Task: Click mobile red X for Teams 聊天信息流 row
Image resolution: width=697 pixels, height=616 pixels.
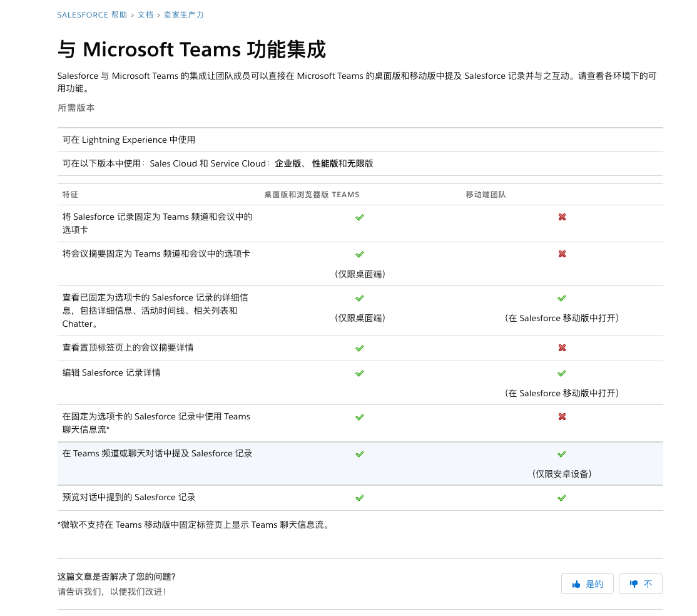Action: pyautogui.click(x=562, y=416)
